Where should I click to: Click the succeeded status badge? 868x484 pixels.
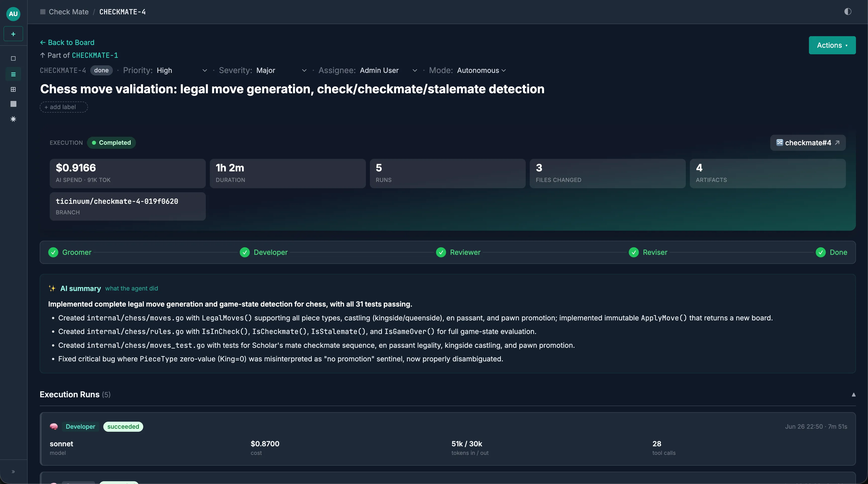(x=123, y=427)
